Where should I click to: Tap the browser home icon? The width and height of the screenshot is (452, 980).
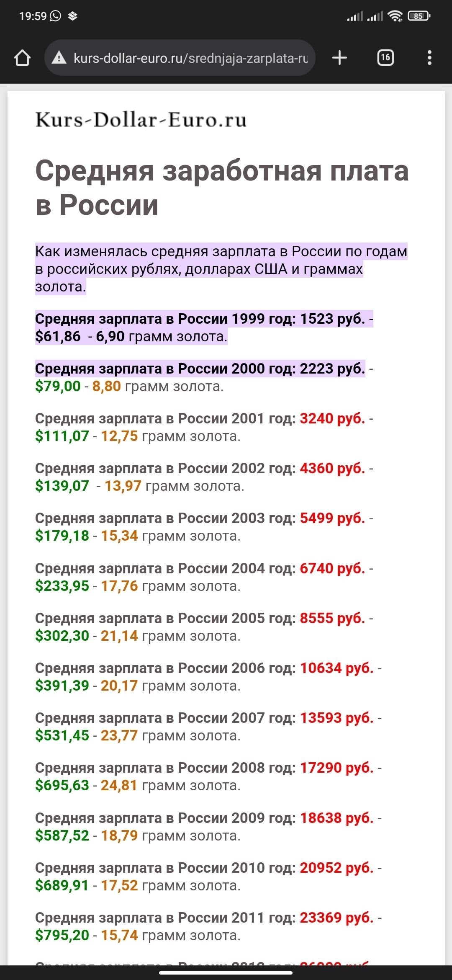click(23, 58)
